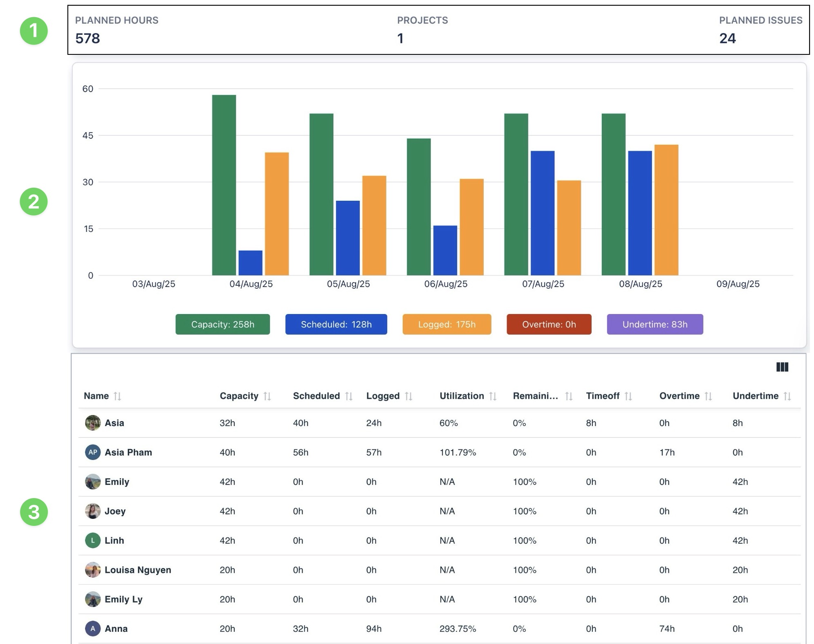The image size is (814, 644).
Task: Sort by Overtime column arrows
Action: pos(708,396)
